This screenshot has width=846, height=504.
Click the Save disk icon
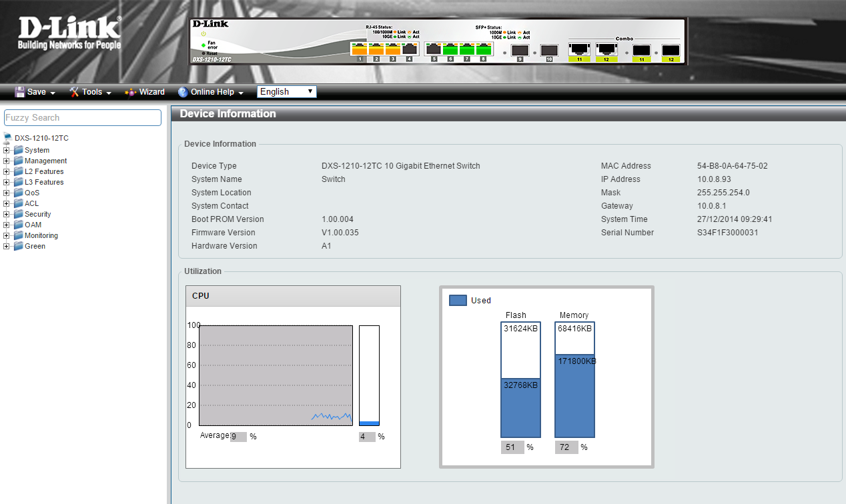[x=20, y=92]
